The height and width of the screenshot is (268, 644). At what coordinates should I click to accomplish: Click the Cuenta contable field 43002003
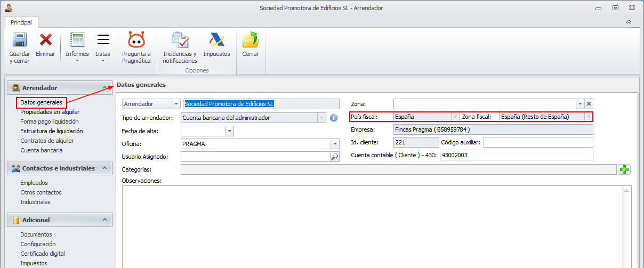click(517, 155)
